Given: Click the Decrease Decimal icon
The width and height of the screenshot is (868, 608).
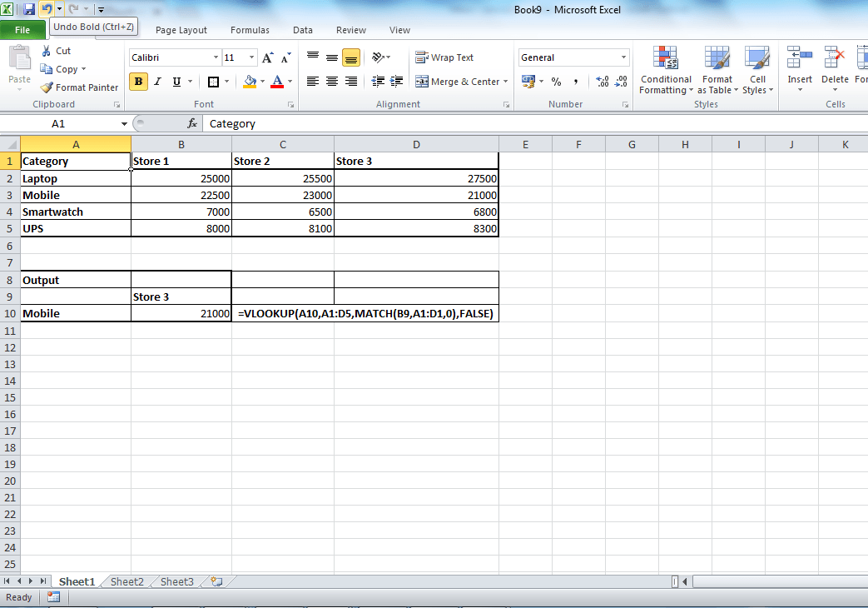Looking at the screenshot, I should (x=621, y=82).
